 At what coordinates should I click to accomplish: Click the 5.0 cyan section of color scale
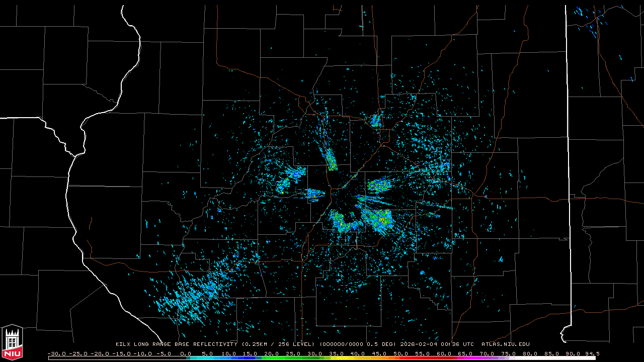pos(207,358)
